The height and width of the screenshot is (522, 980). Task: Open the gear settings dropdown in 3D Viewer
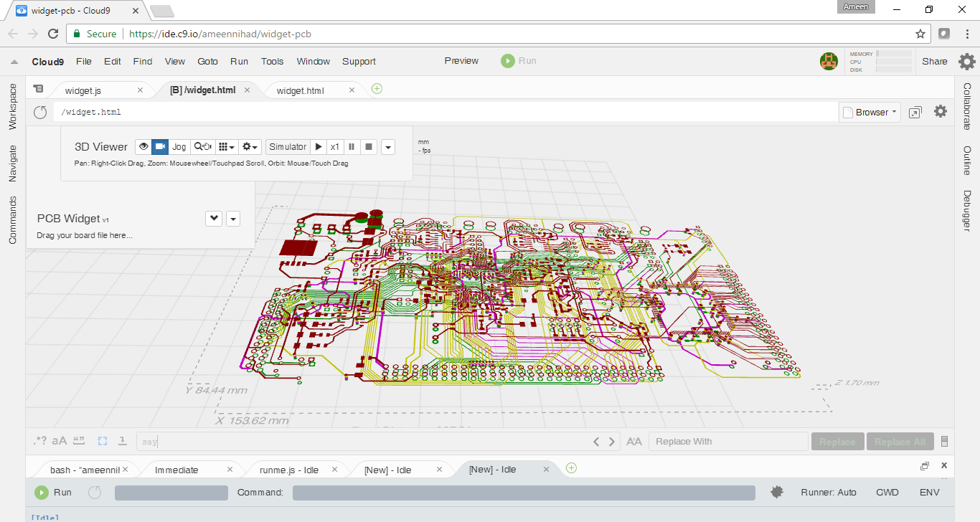click(250, 147)
